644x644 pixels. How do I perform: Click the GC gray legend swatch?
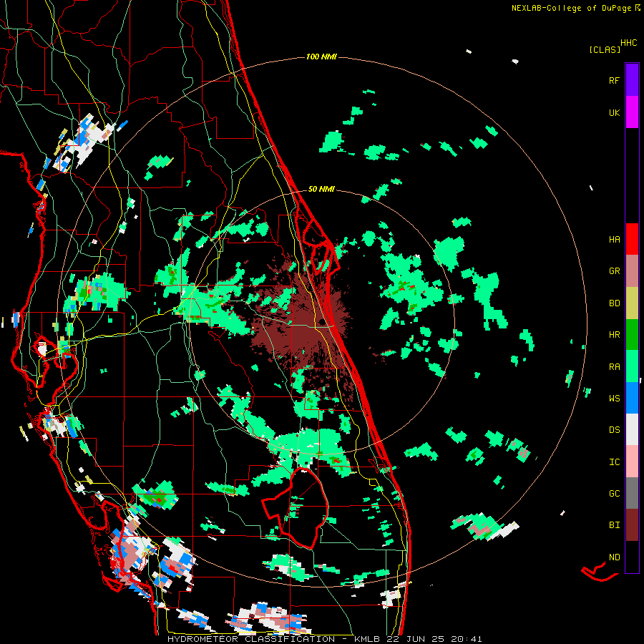coord(632,493)
